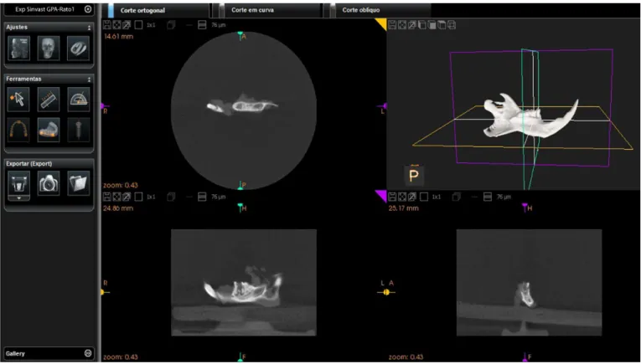Choose the jaw slice rendering adjustment icon
The image size is (641, 364).
tap(79, 49)
